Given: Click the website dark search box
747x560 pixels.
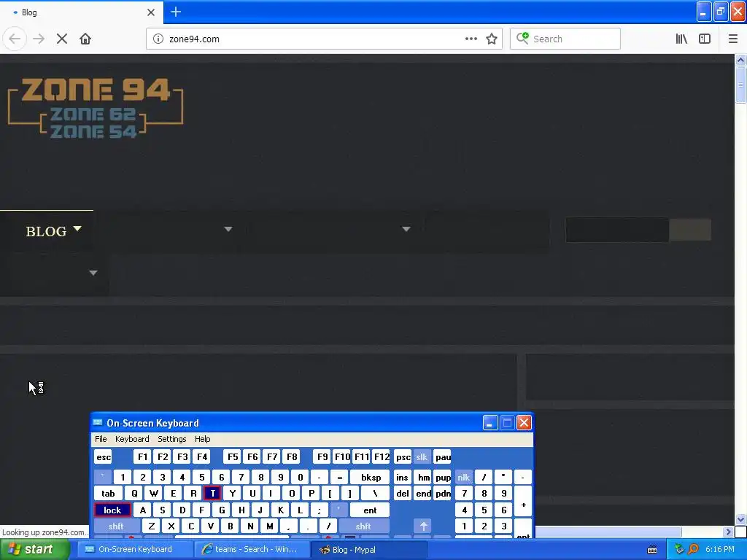Looking at the screenshot, I should coord(617,230).
